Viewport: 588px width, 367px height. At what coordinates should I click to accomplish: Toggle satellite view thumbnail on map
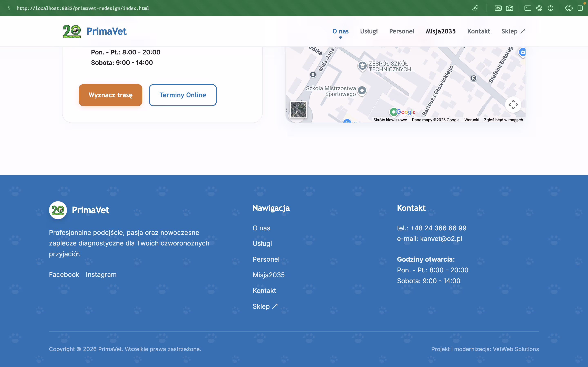click(x=298, y=110)
